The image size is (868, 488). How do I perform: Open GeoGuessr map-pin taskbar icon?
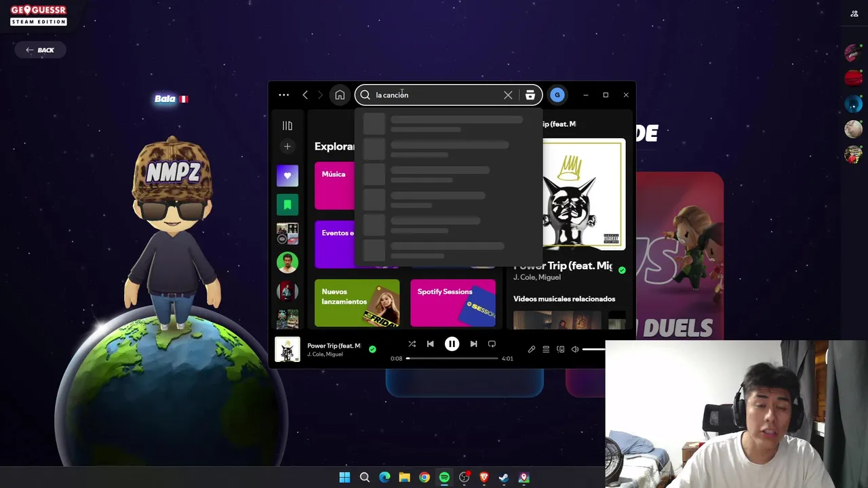click(524, 478)
